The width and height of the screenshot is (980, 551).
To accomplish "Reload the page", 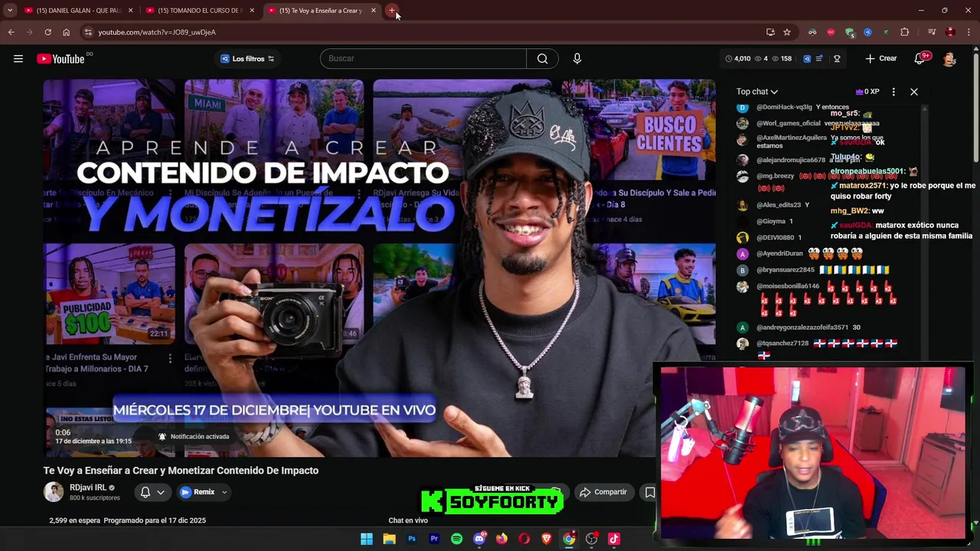I will pyautogui.click(x=47, y=32).
